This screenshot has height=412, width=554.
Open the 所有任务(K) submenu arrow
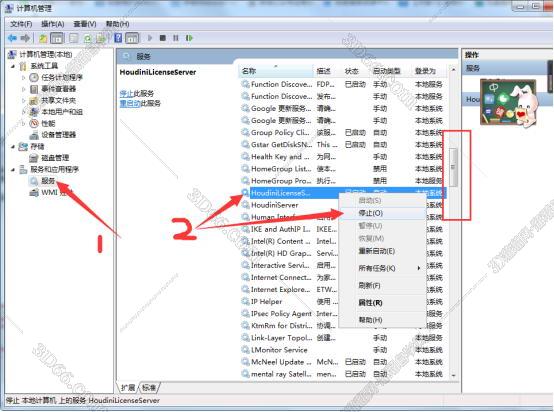tap(419, 268)
